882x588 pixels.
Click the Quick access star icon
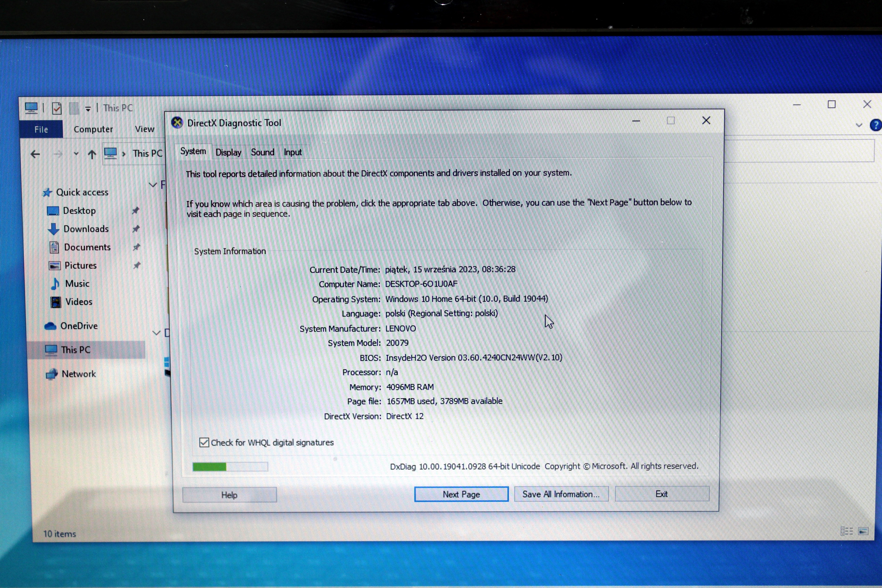[x=47, y=193]
